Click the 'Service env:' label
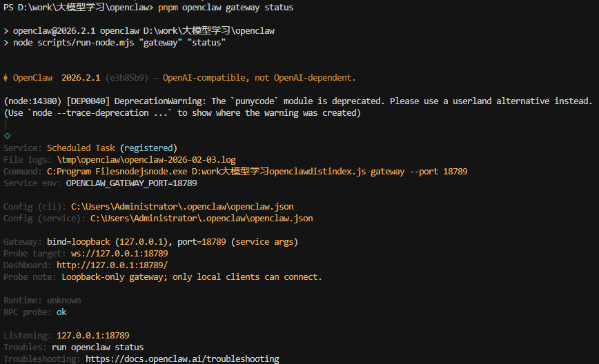The width and height of the screenshot is (599, 364). 32,183
